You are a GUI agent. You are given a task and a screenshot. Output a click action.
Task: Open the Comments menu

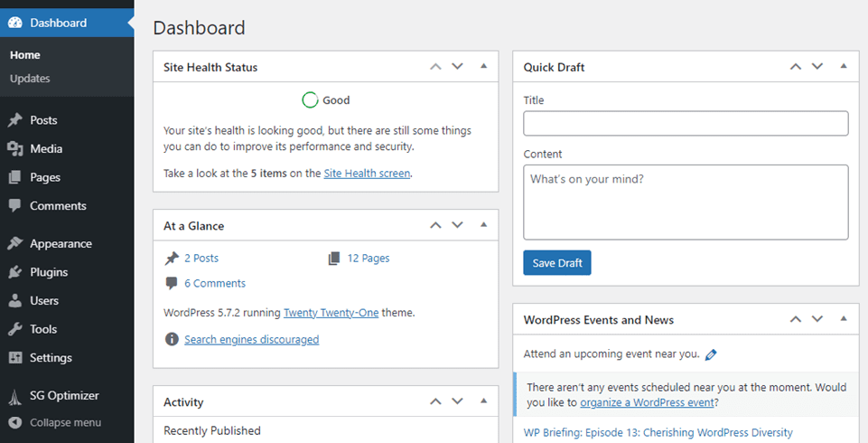pyautogui.click(x=58, y=205)
